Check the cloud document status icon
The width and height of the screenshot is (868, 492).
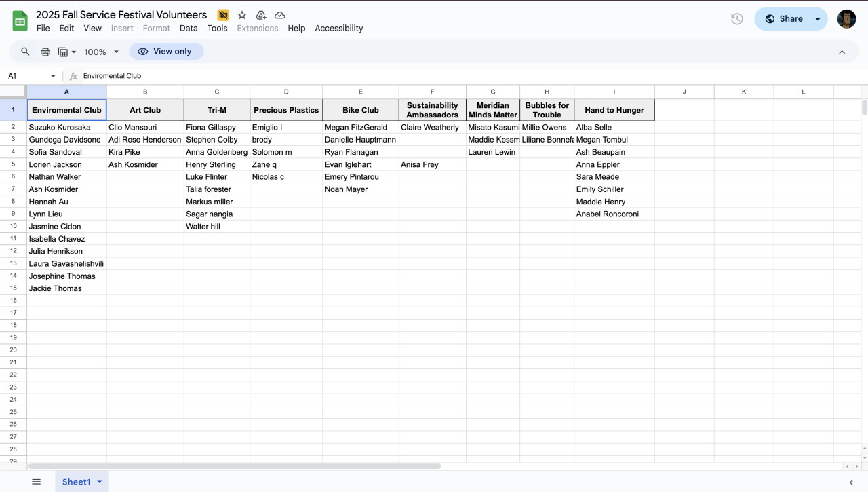click(279, 15)
